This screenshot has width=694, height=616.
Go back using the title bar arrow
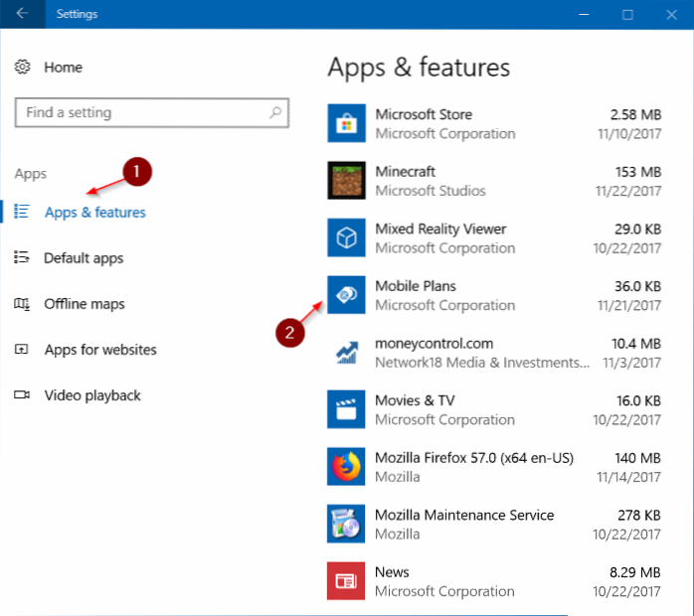[x=22, y=15]
